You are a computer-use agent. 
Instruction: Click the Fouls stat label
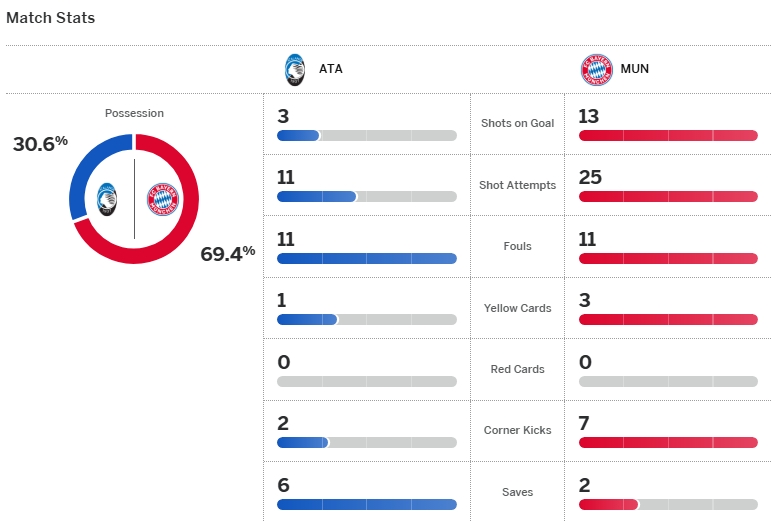point(517,246)
